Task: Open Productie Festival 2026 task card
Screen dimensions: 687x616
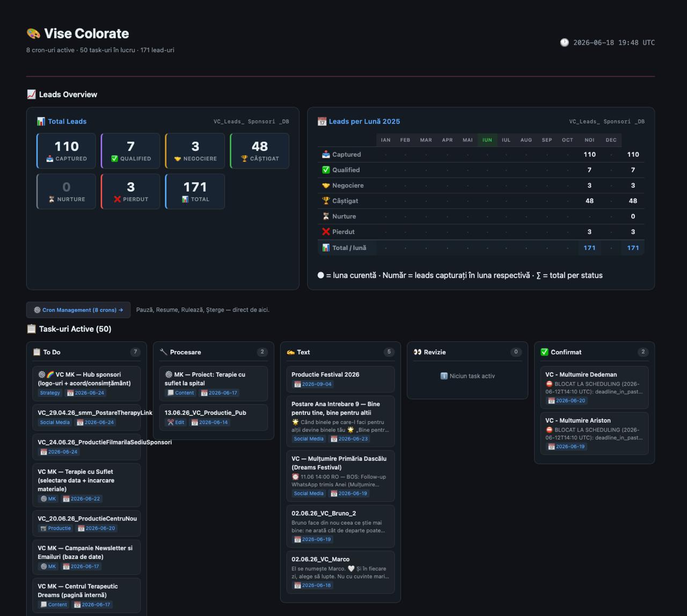Action: coord(340,379)
